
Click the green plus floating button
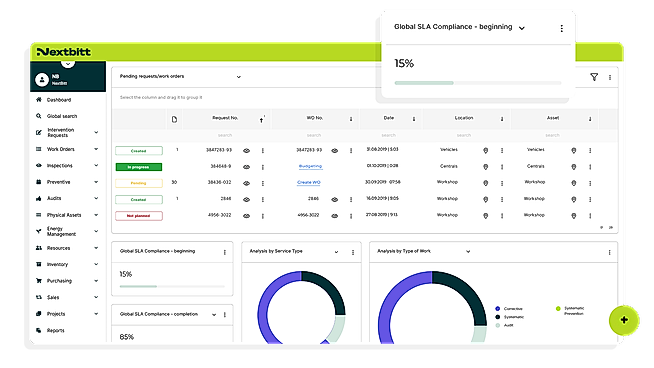click(x=624, y=320)
